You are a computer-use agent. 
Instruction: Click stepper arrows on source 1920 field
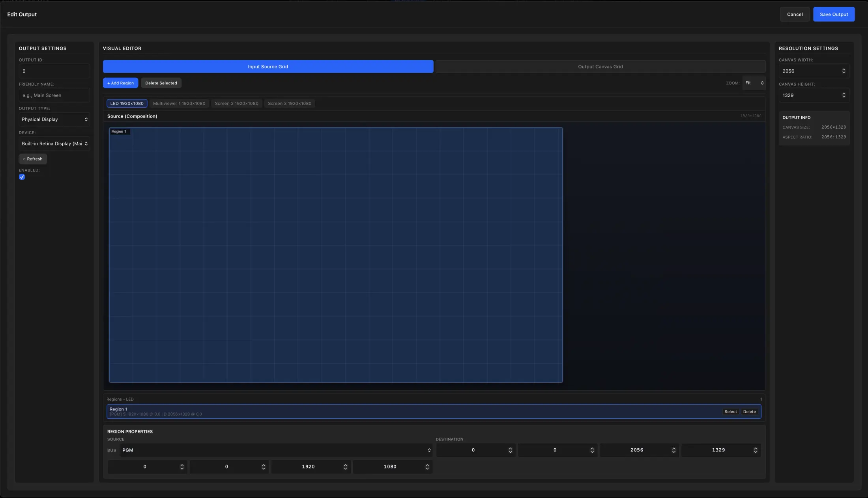345,467
